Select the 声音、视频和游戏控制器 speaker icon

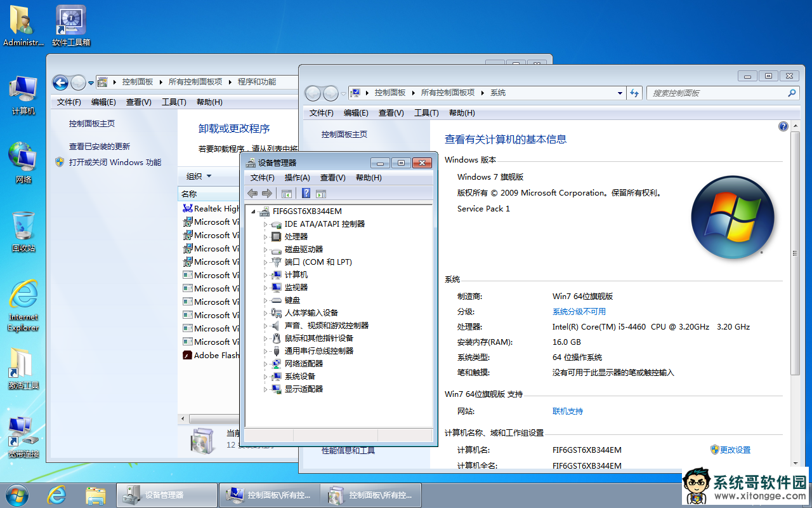coord(276,326)
